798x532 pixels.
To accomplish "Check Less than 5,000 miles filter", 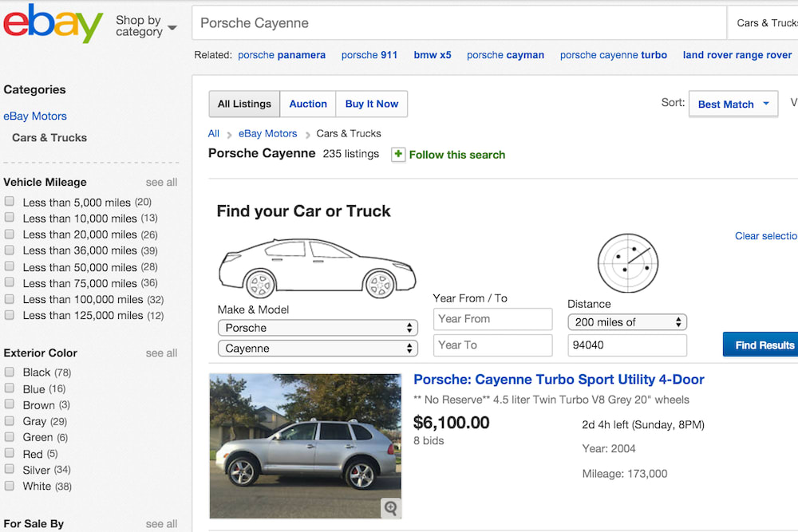I will click(9, 202).
